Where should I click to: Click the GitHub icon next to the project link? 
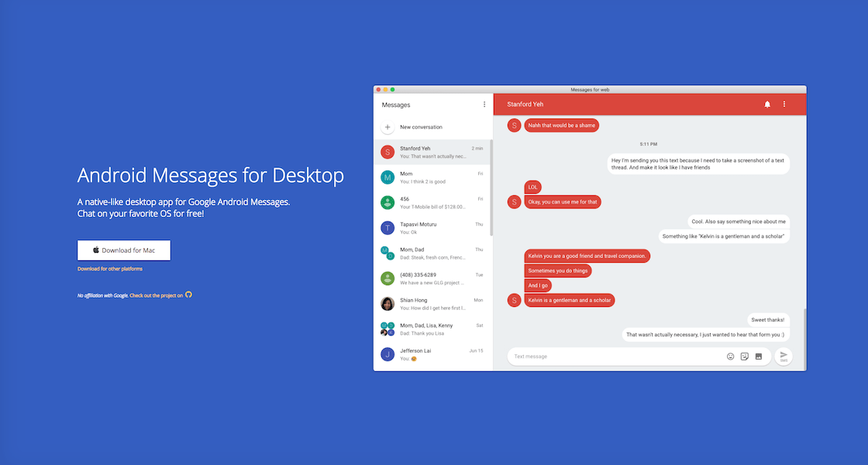(188, 294)
